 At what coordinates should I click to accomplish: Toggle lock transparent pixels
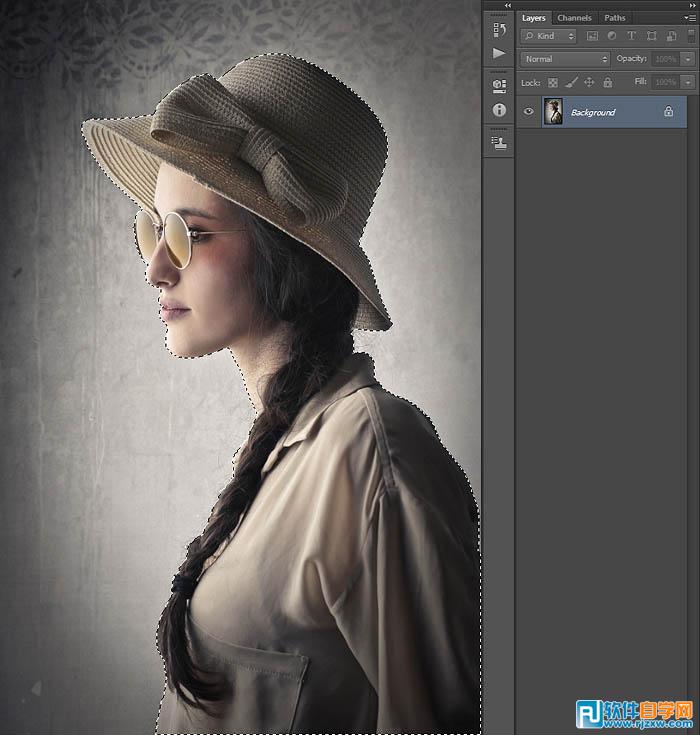553,82
